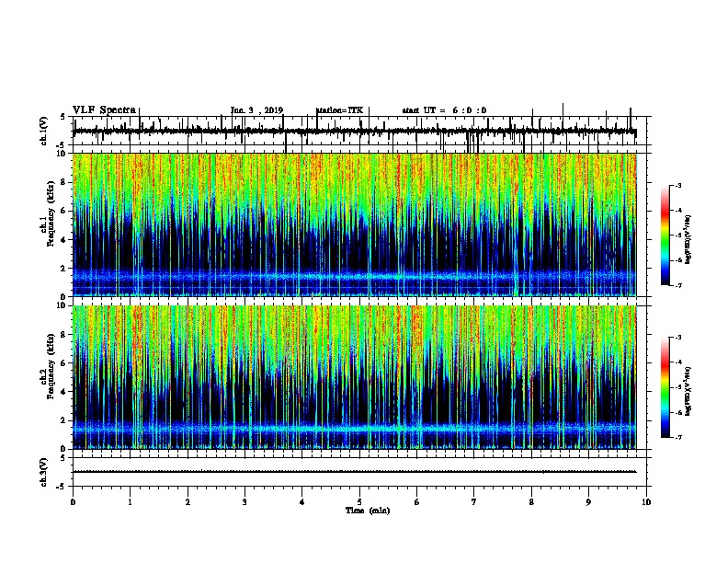Click the "-3" tick on ch.2 colorbar

click(677, 338)
